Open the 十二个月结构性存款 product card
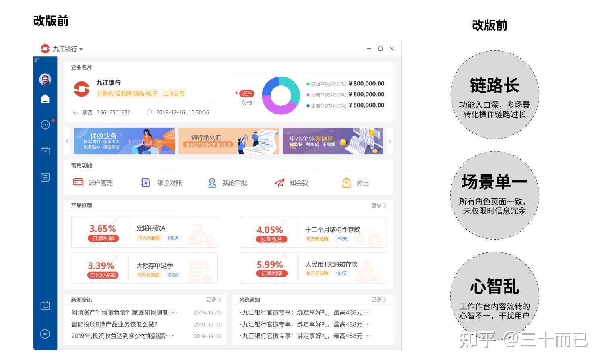Screen dimensions: 604x364 click(313, 232)
